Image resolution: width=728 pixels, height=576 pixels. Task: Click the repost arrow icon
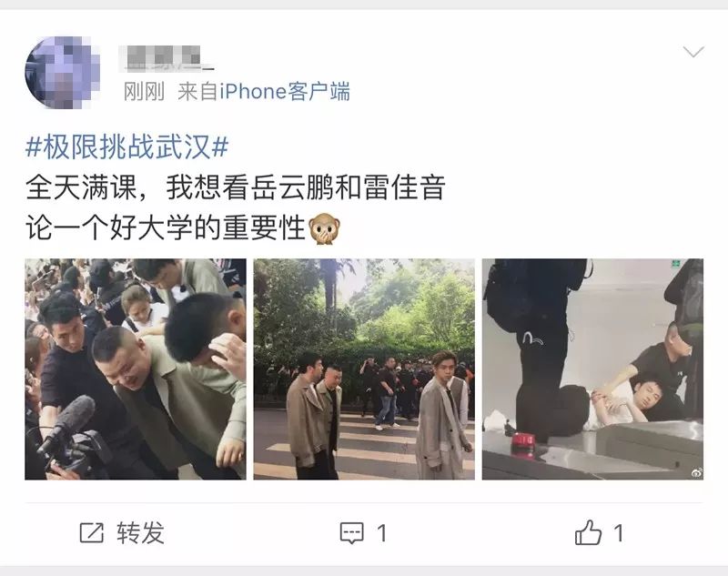[x=92, y=533]
